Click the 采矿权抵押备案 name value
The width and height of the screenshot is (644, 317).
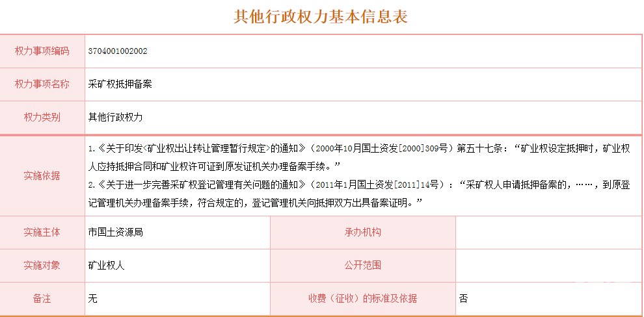[120, 84]
